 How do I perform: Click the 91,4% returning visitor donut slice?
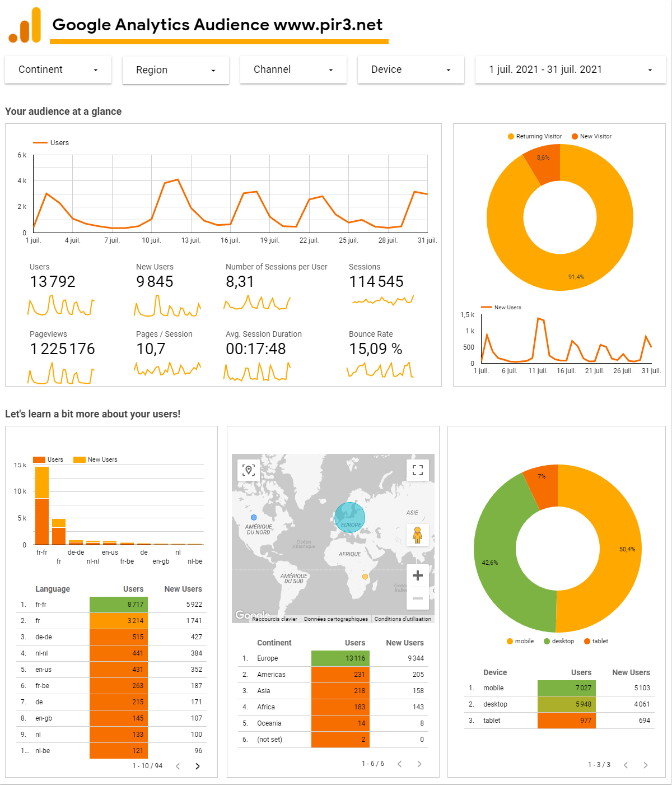coord(577,277)
